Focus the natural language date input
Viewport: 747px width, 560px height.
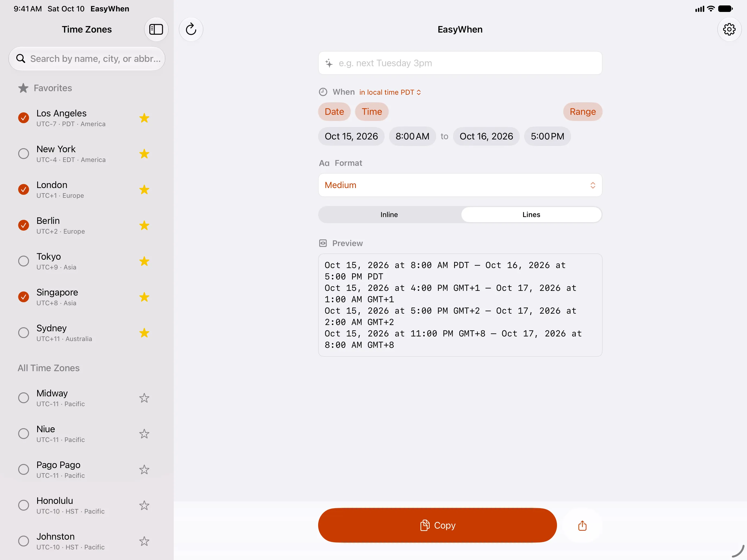[x=460, y=63]
